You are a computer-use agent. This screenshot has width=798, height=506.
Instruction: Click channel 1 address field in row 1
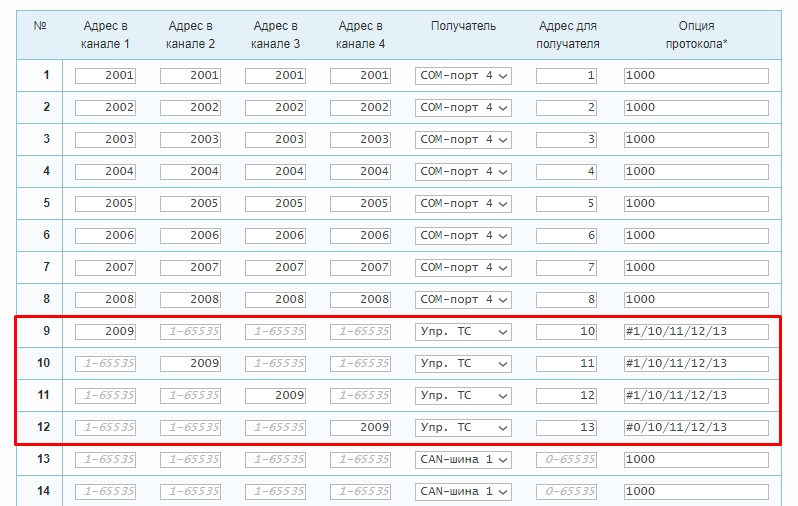(x=105, y=76)
